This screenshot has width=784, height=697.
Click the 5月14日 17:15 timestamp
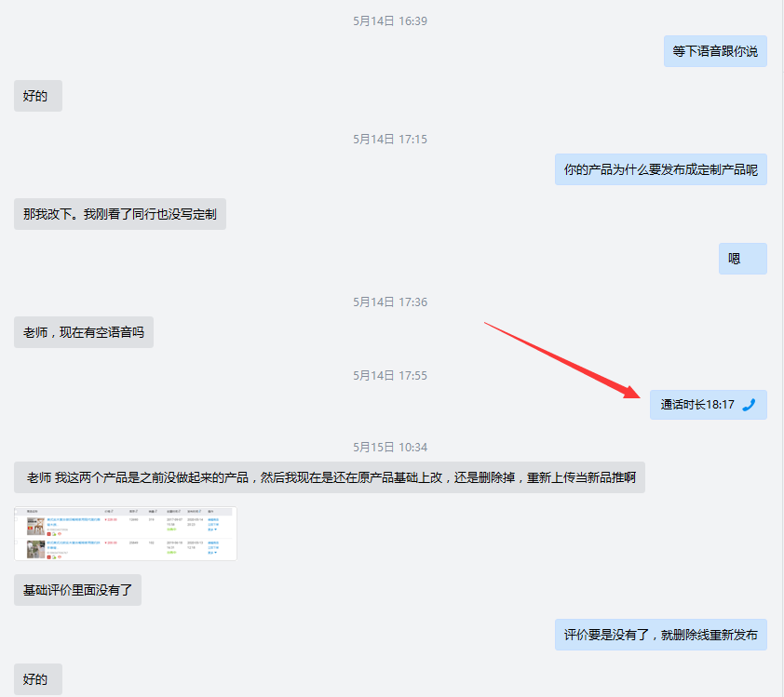point(390,139)
